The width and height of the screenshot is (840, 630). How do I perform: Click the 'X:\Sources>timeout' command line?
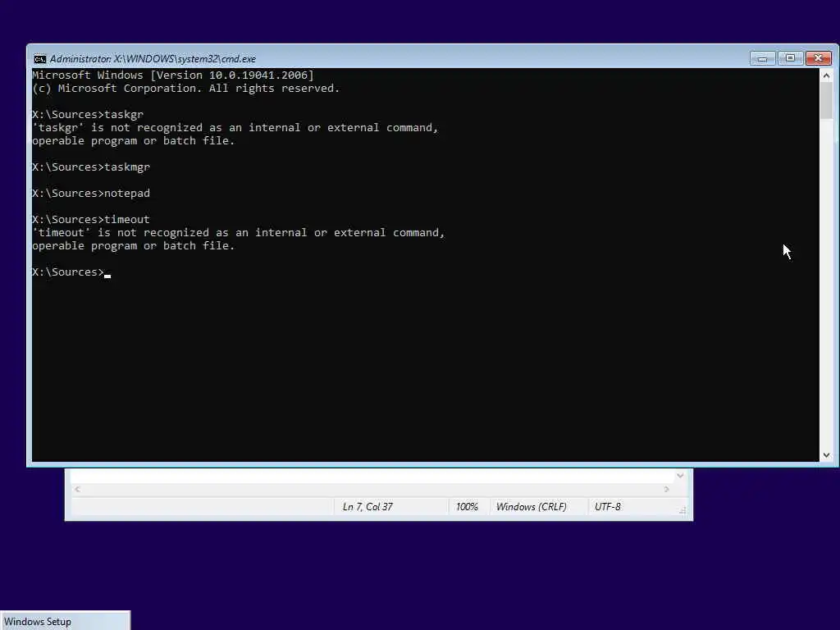coord(91,220)
